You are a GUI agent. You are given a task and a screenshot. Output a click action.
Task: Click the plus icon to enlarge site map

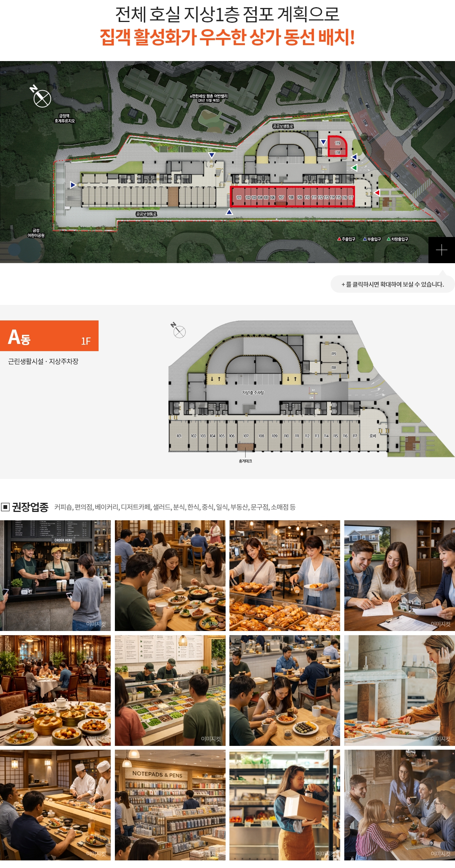tap(441, 250)
